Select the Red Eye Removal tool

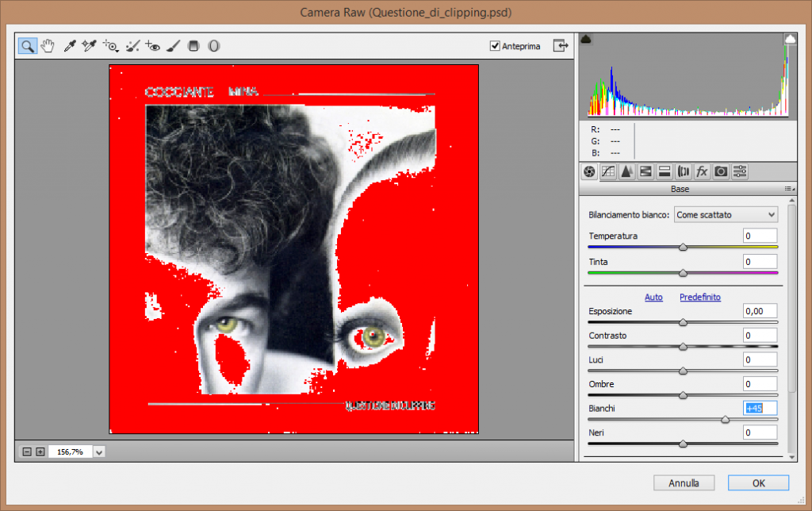point(153,46)
